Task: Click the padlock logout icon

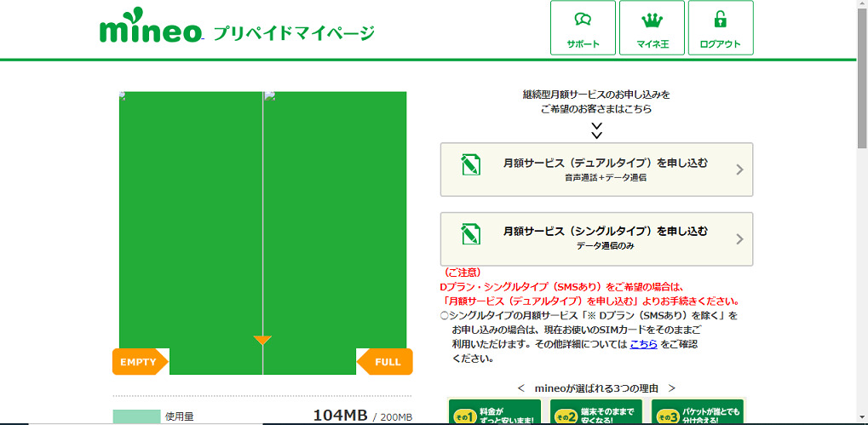Action: pyautogui.click(x=720, y=20)
